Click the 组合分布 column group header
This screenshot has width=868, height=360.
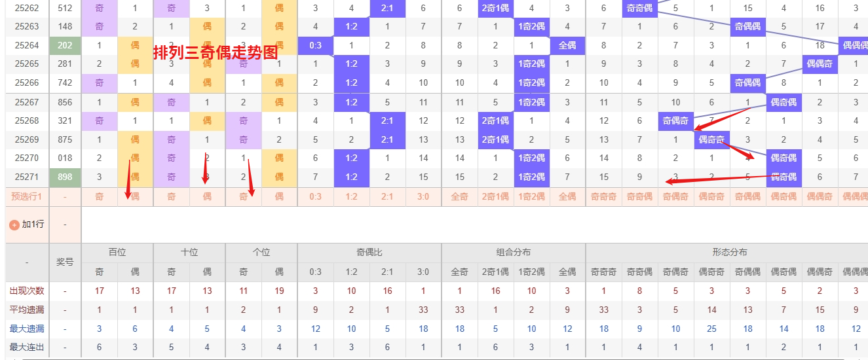(514, 253)
